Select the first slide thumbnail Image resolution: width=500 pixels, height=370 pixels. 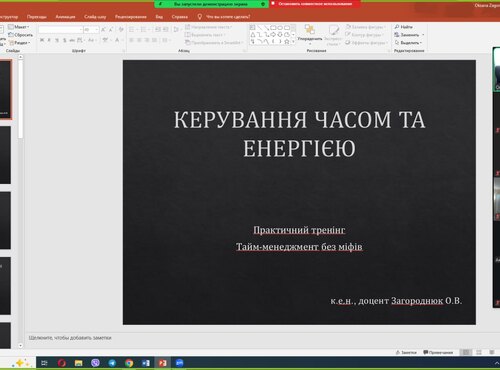pos(6,89)
